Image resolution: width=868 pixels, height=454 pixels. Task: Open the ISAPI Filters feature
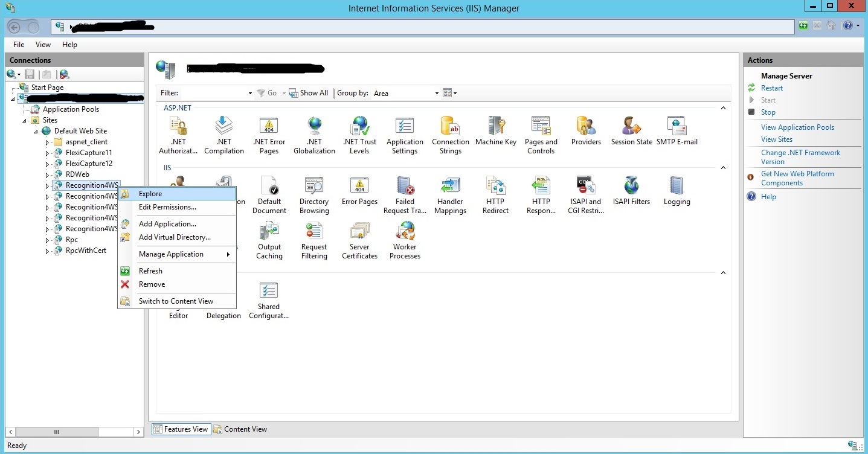click(631, 191)
